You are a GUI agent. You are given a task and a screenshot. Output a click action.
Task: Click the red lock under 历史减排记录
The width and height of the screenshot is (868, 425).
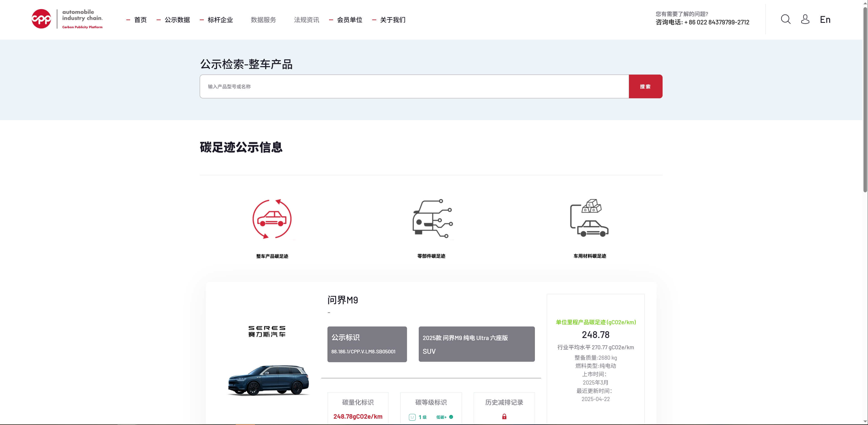(x=504, y=417)
